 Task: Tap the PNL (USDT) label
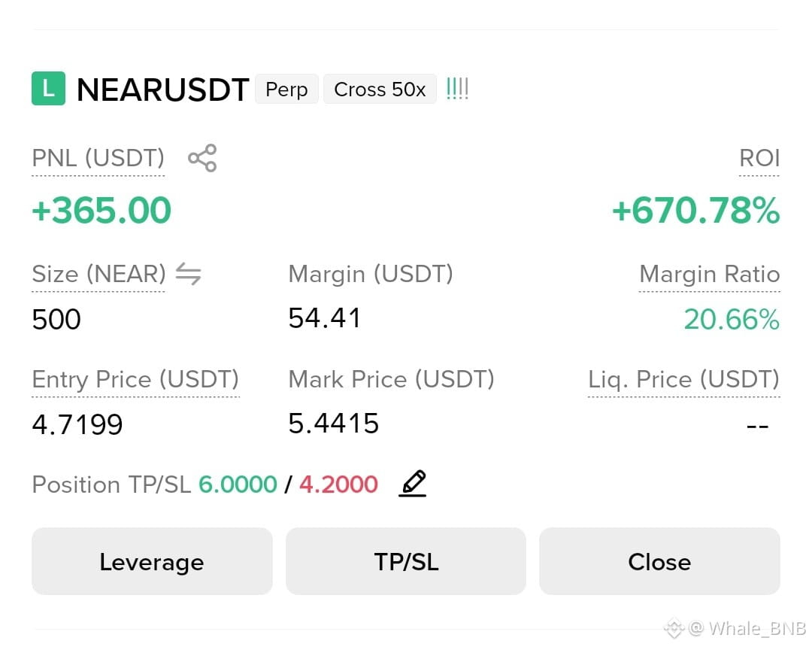pos(98,157)
